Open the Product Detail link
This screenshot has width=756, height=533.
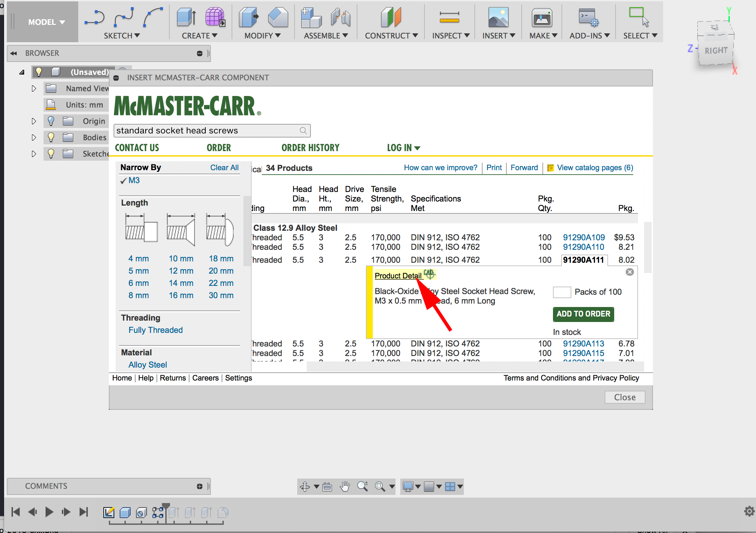(x=398, y=276)
